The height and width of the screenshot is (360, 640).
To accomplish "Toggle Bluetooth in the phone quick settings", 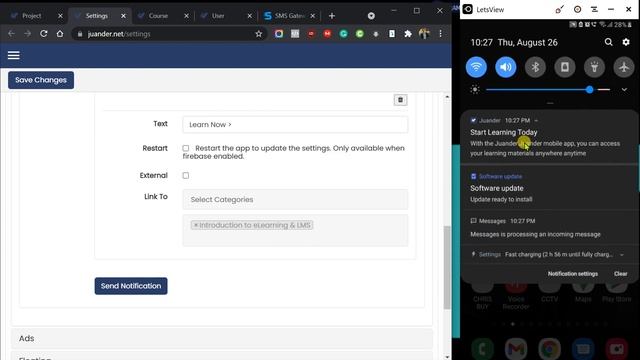I will pos(535,67).
